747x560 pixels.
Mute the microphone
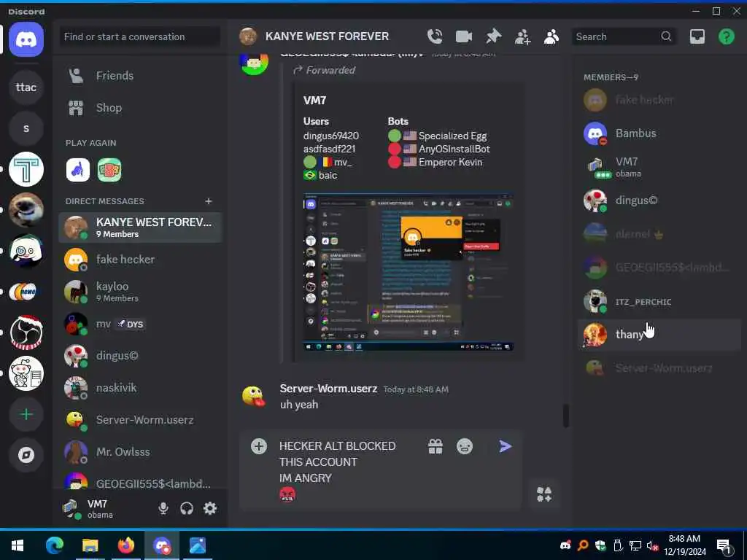(163, 508)
